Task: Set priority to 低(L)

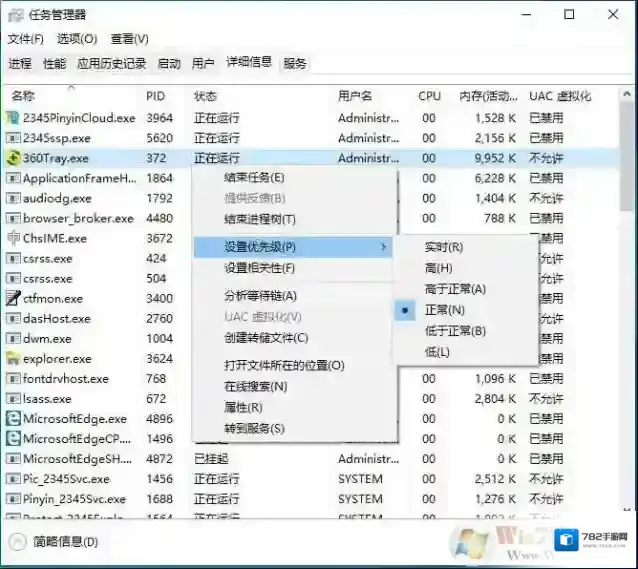Action: coord(437,352)
